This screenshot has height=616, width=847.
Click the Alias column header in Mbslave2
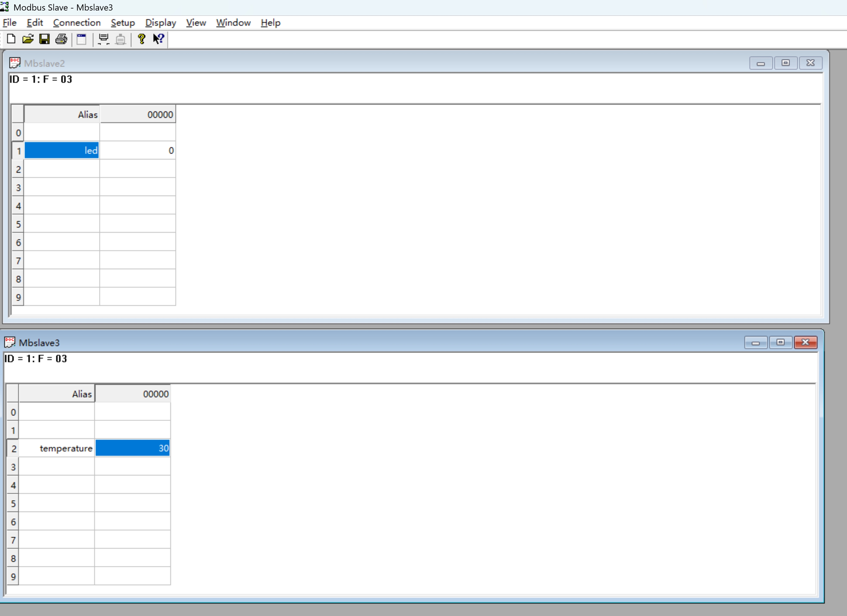point(62,114)
